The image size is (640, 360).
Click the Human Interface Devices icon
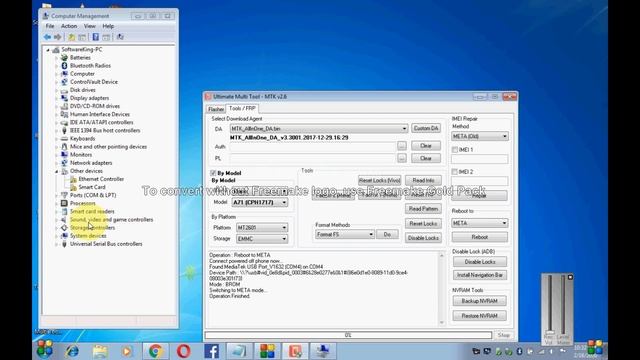64,114
